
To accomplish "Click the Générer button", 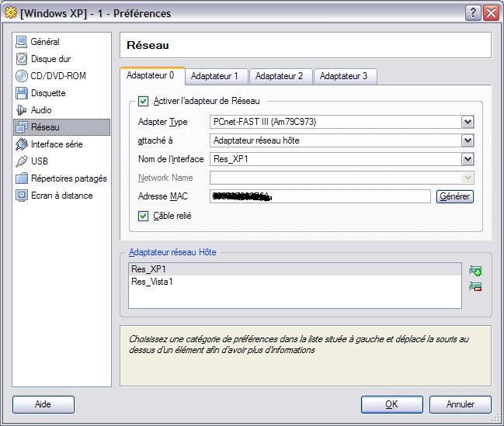I will [454, 196].
